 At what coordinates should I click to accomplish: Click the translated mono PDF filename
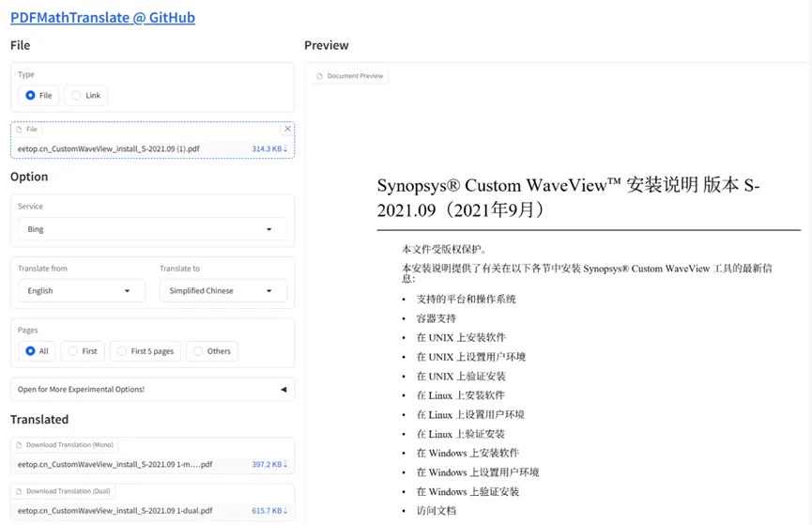click(x=115, y=464)
